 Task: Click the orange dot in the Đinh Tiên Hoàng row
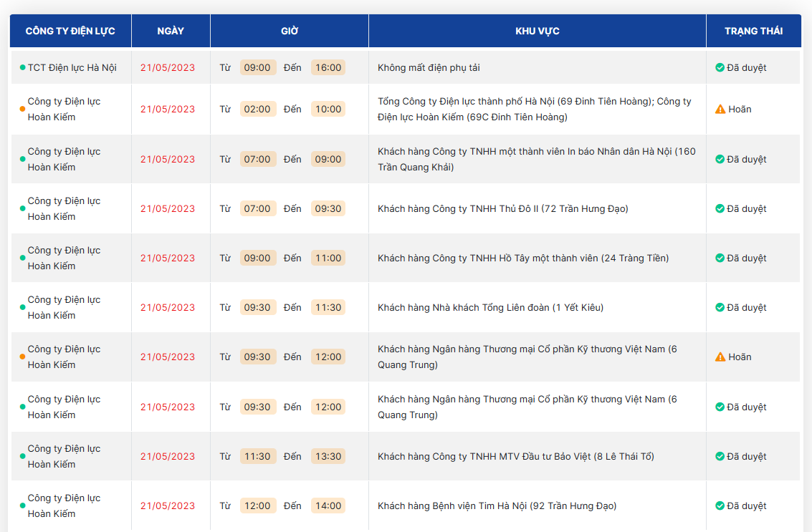coord(22,110)
